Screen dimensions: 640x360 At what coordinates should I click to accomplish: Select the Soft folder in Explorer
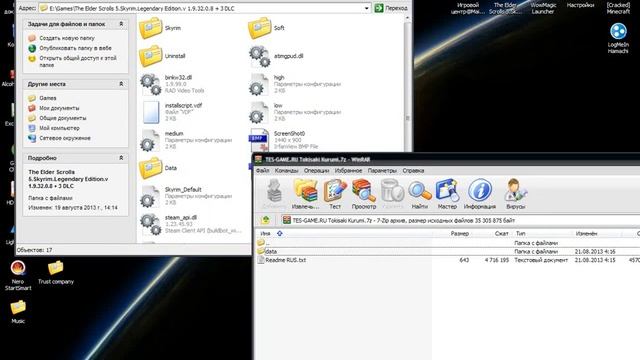pyautogui.click(x=267, y=28)
